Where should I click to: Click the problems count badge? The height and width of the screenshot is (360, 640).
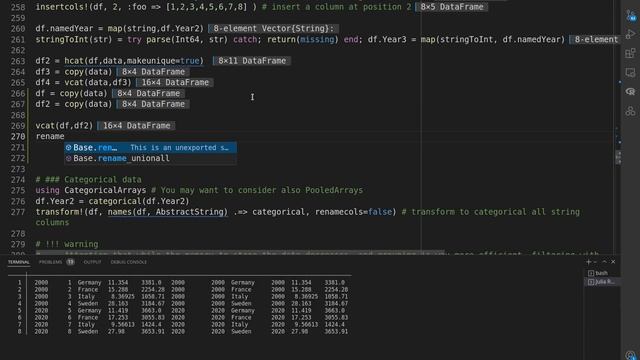(x=71, y=262)
